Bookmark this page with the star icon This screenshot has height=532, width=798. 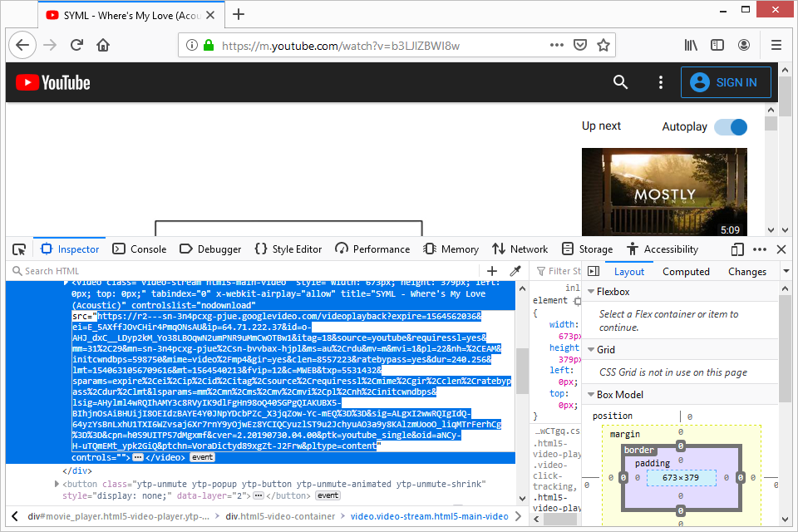(x=603, y=45)
